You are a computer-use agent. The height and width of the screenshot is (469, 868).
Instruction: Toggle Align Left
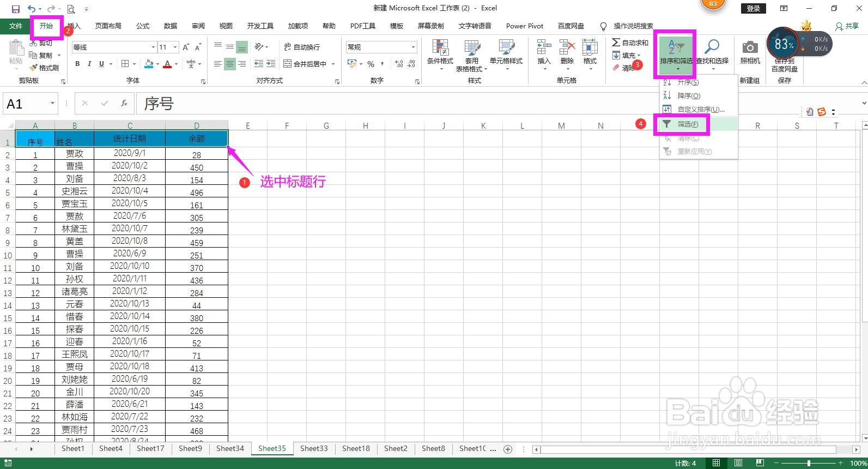[x=217, y=64]
